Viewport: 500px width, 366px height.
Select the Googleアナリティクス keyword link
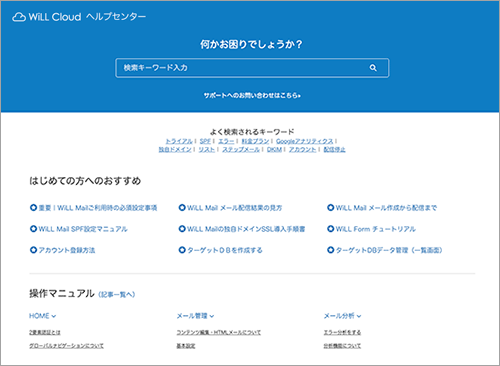[x=305, y=141]
